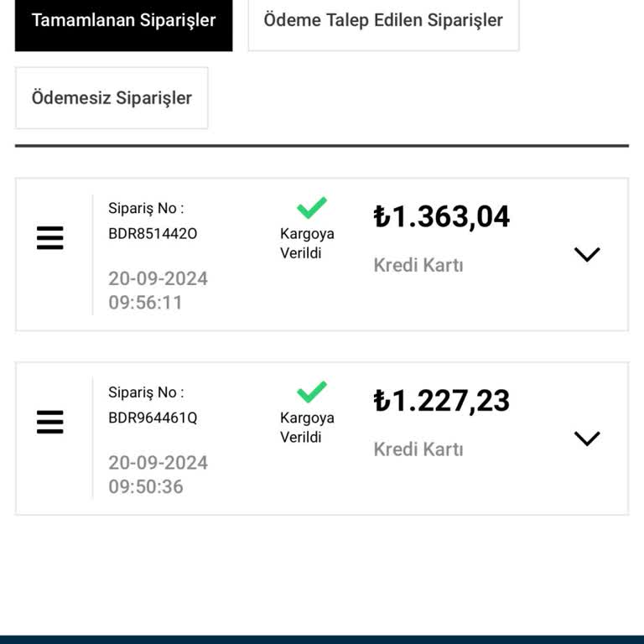Screen dimensions: 644x644
Task: Click order number BDR964461Q
Action: (x=153, y=418)
